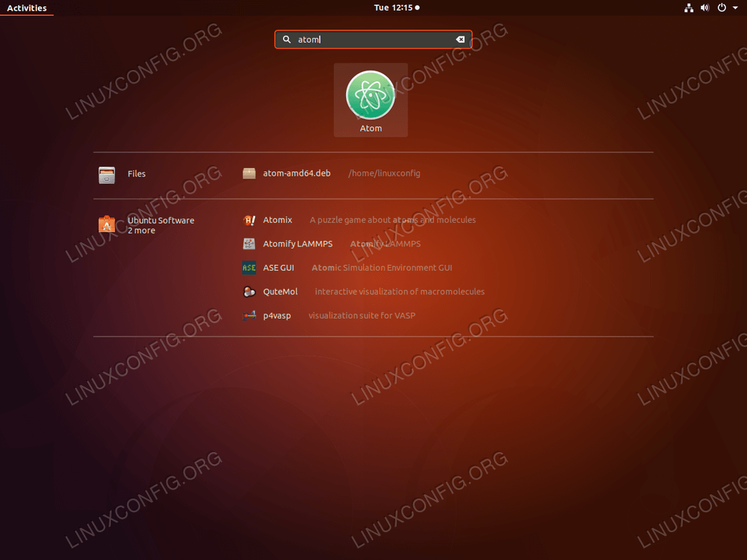Click the Atomix game icon
The image size is (747, 560).
pos(249,220)
